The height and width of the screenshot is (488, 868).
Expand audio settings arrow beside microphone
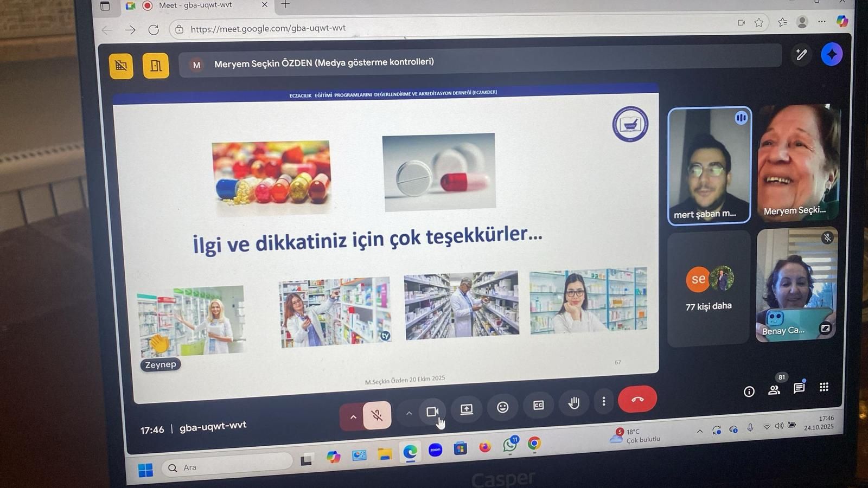click(x=353, y=417)
